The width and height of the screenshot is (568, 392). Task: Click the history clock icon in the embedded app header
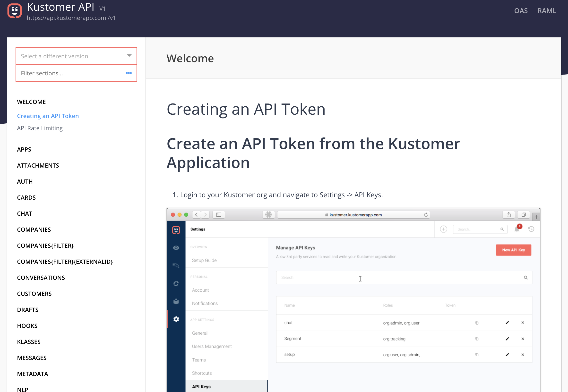531,229
